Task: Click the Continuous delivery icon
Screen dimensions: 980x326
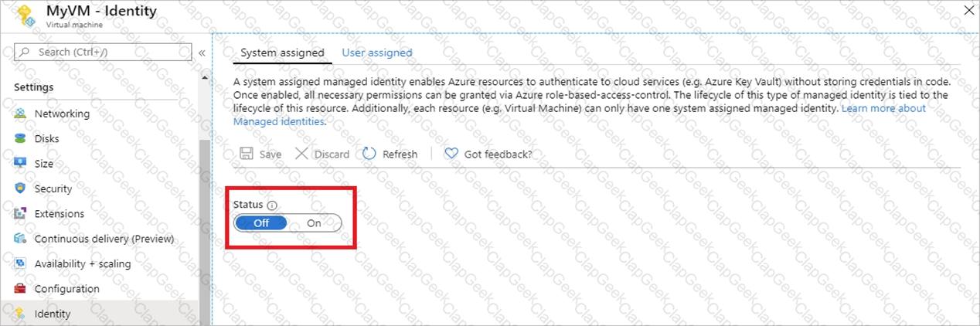Action: coord(20,239)
